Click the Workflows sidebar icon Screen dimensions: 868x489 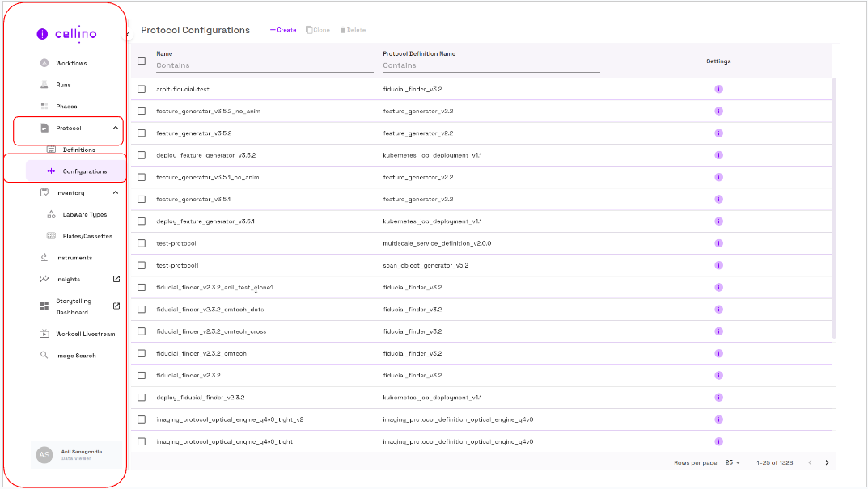pyautogui.click(x=44, y=63)
